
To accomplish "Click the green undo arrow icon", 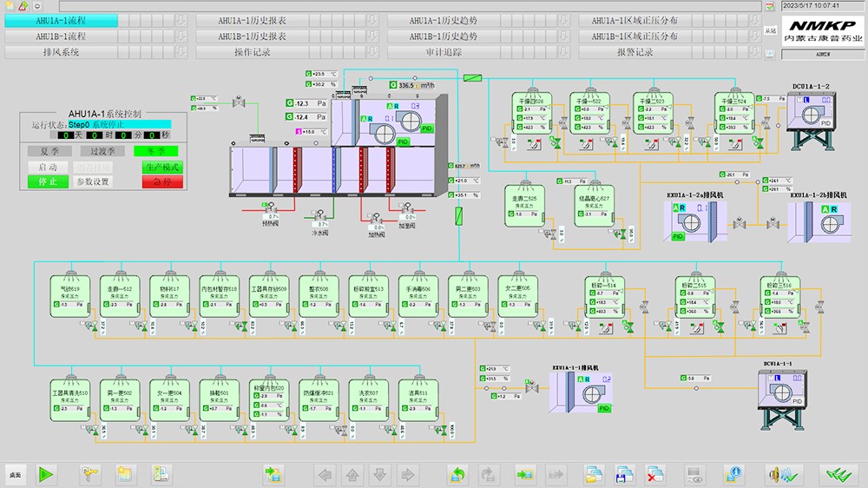I will [457, 474].
